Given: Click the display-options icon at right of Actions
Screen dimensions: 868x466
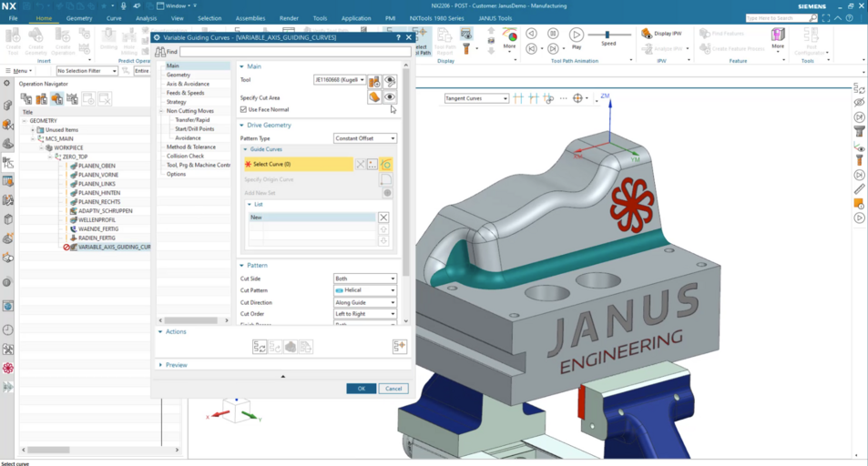Looking at the screenshot, I should coord(399,347).
